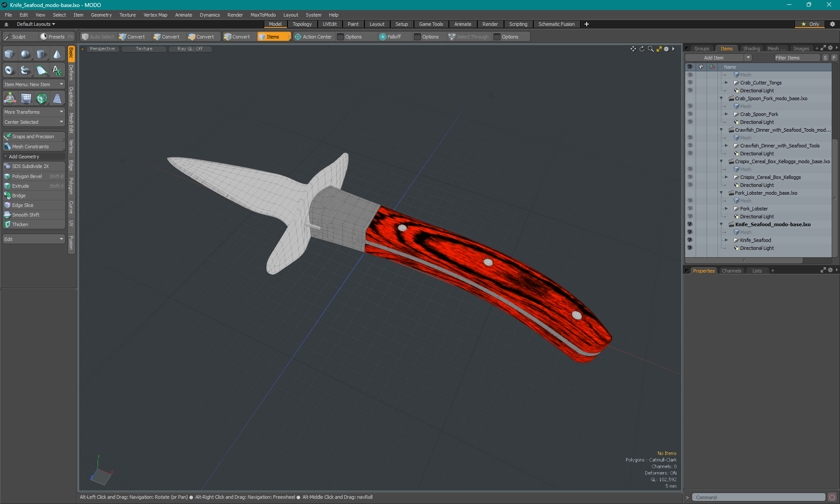Open the UVEdit tab
Screen dimensions: 840x504
coord(330,24)
